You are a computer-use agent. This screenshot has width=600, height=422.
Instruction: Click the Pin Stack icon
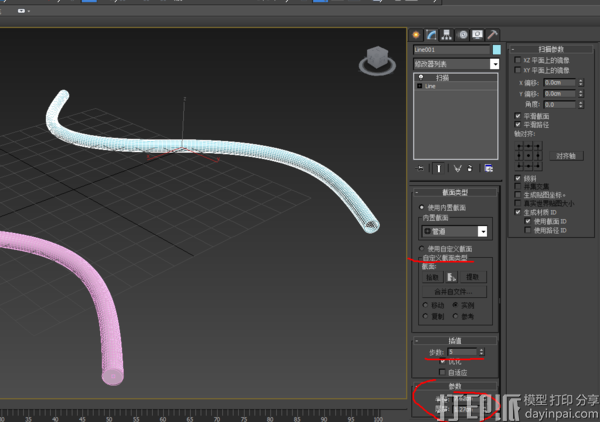click(x=420, y=168)
